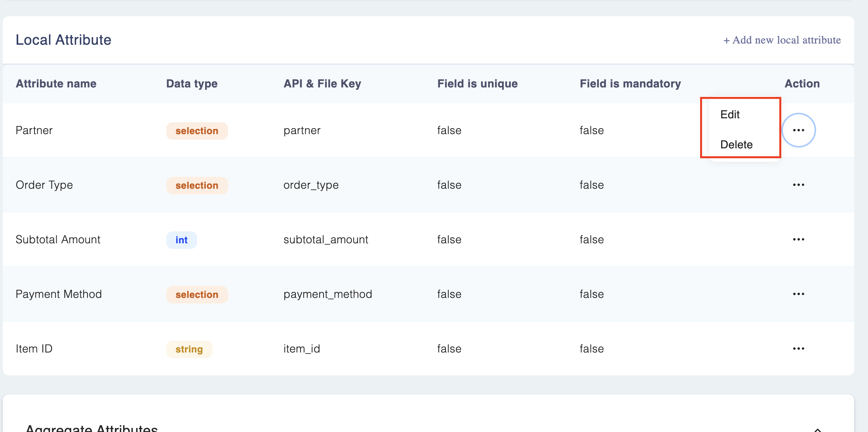Open the Partner row three-dot action menu
868x432 pixels.
pos(798,130)
